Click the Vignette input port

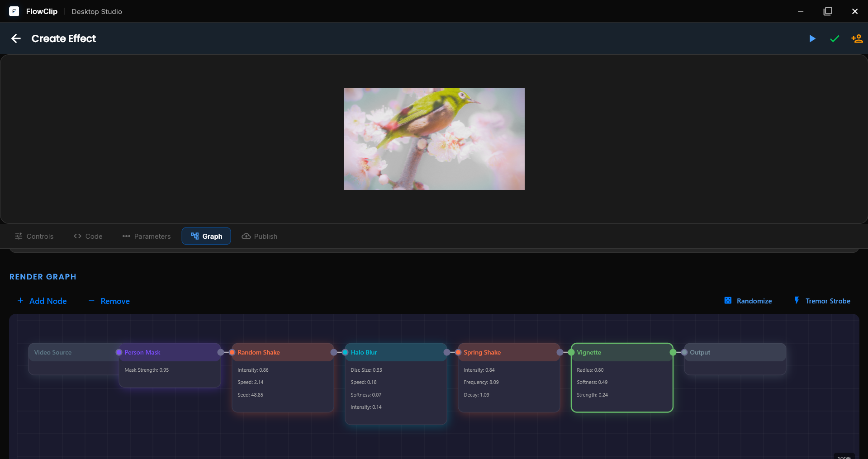(571, 352)
